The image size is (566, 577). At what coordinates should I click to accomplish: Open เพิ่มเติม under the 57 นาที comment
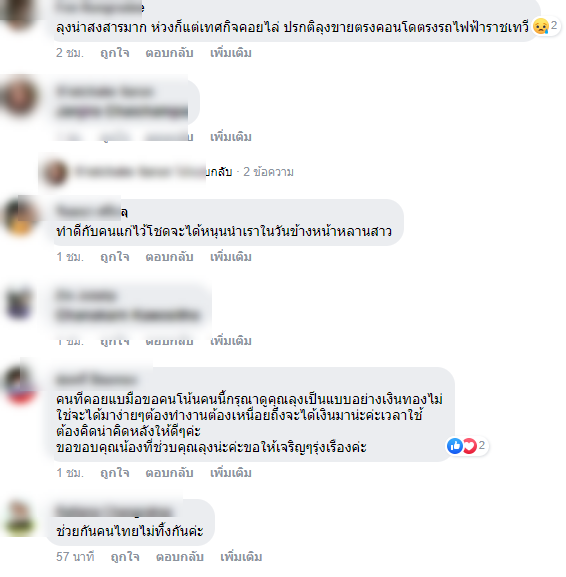coord(241,557)
